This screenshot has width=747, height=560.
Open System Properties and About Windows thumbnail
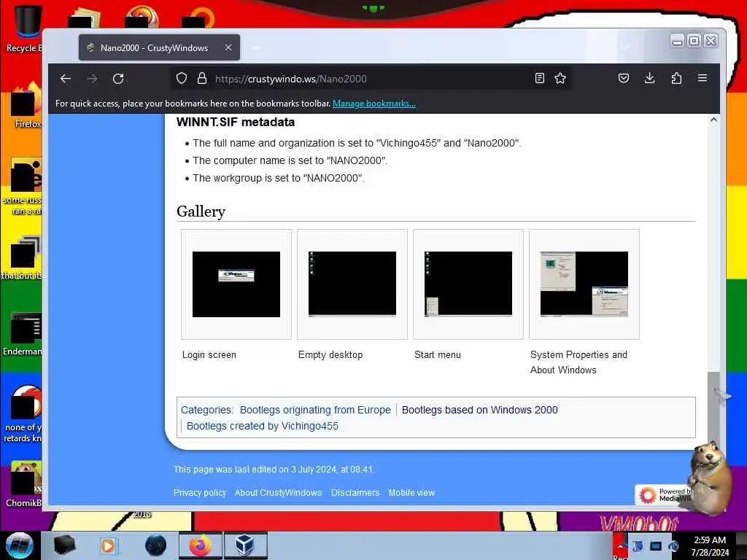(584, 284)
